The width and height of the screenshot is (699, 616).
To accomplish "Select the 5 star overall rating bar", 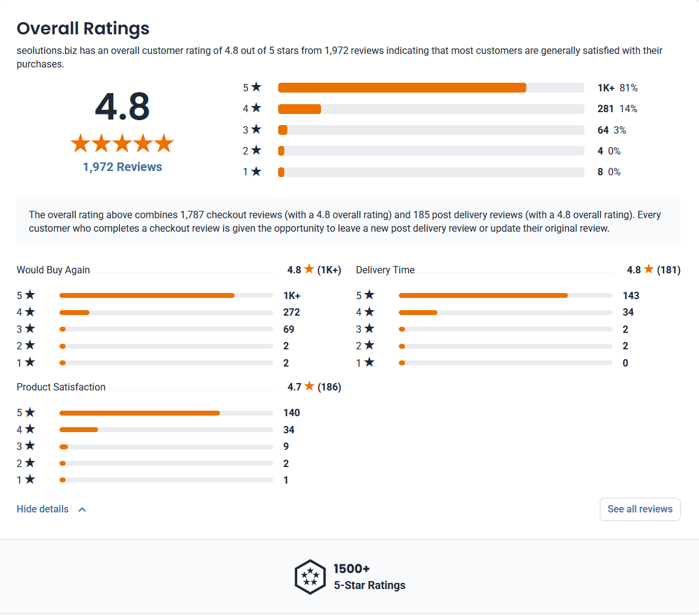I will point(431,88).
